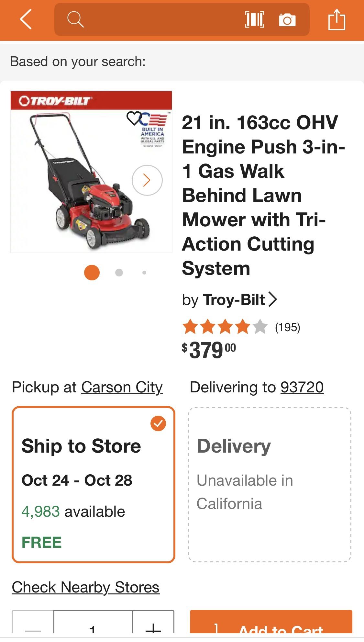Image resolution: width=364 pixels, height=642 pixels.
Task: View the 195 customer reviews
Action: 287,327
